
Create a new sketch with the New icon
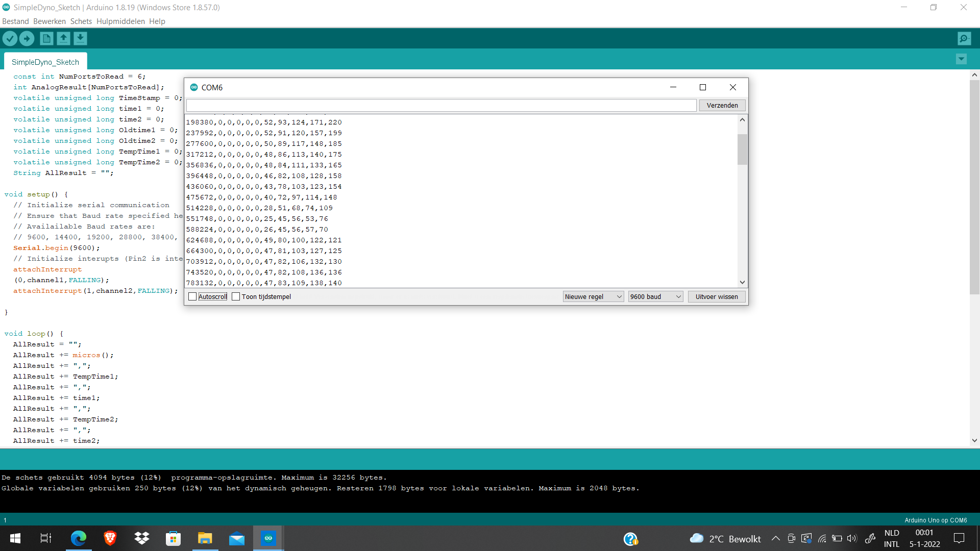(x=46, y=38)
